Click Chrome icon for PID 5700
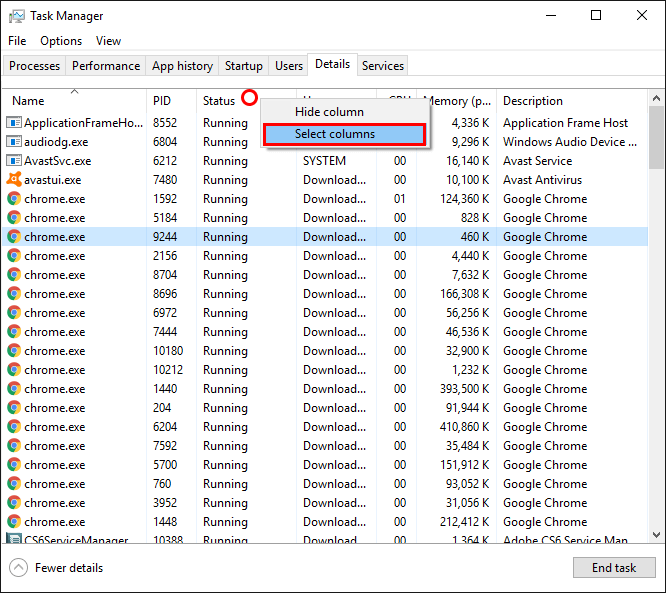 [x=14, y=465]
